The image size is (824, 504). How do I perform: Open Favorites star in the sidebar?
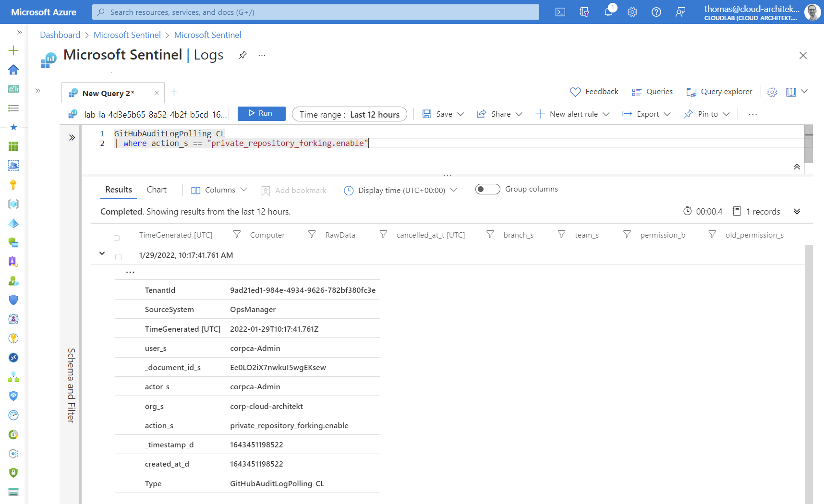pos(13,127)
